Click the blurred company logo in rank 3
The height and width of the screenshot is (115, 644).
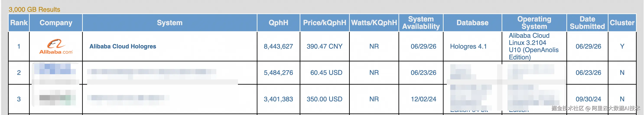[55, 98]
